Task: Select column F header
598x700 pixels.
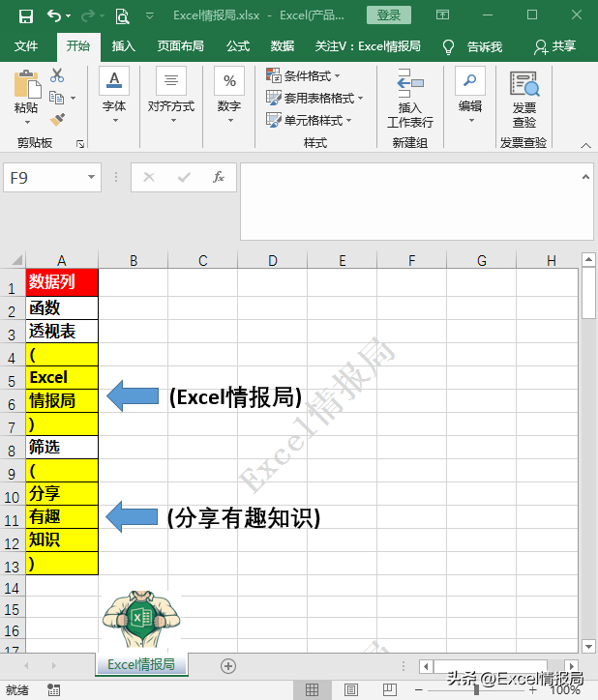Action: [411, 260]
